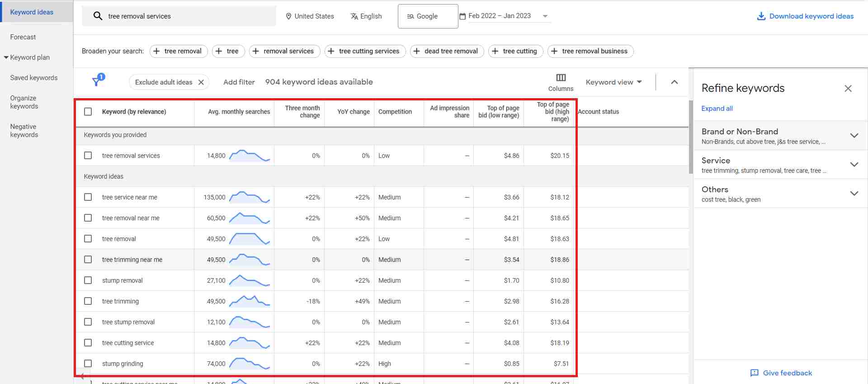Click the search magnifier icon
The width and height of the screenshot is (868, 384).
click(x=98, y=16)
